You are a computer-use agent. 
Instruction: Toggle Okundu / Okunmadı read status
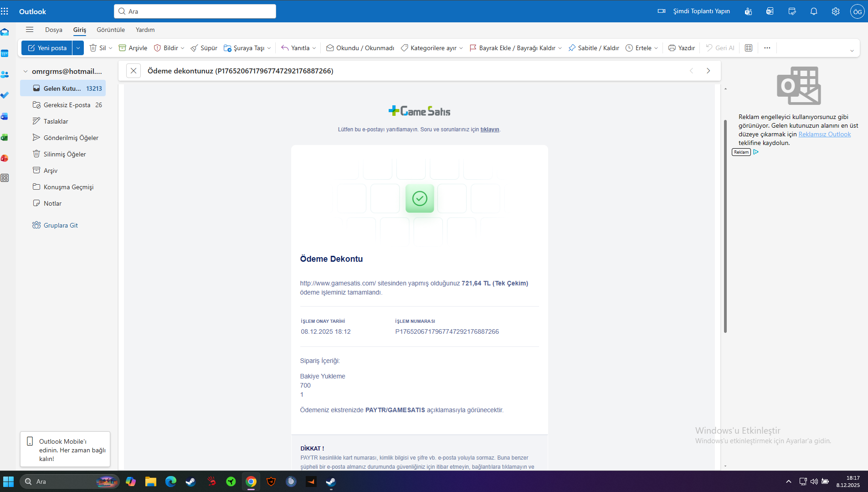pos(360,48)
